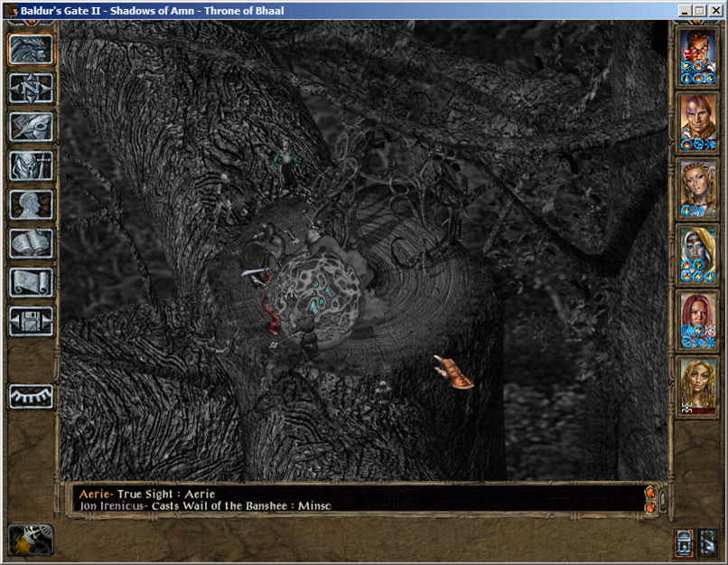Select the red-faced protagonist portrait
The width and height of the screenshot is (728, 565).
tap(698, 57)
